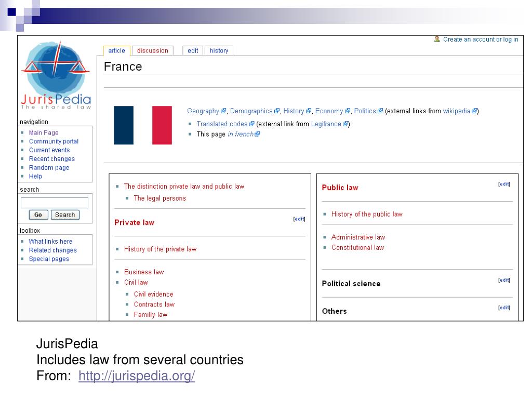
Task: Go to Main Page in navigation
Action: 44,132
